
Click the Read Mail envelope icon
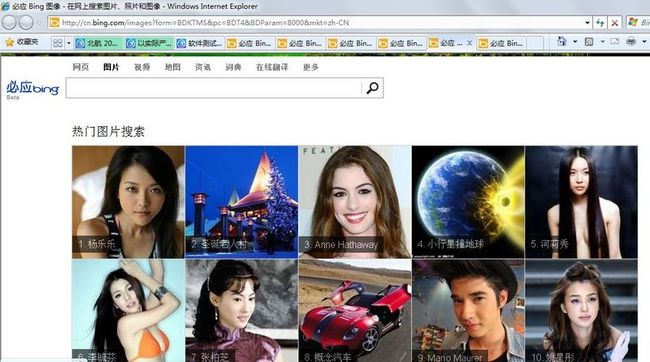click(615, 41)
